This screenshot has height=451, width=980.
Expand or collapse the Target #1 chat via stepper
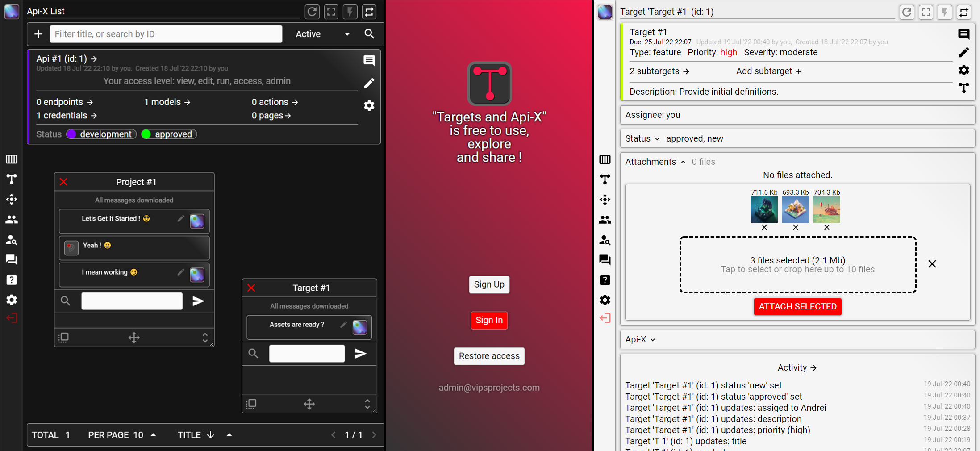(367, 404)
